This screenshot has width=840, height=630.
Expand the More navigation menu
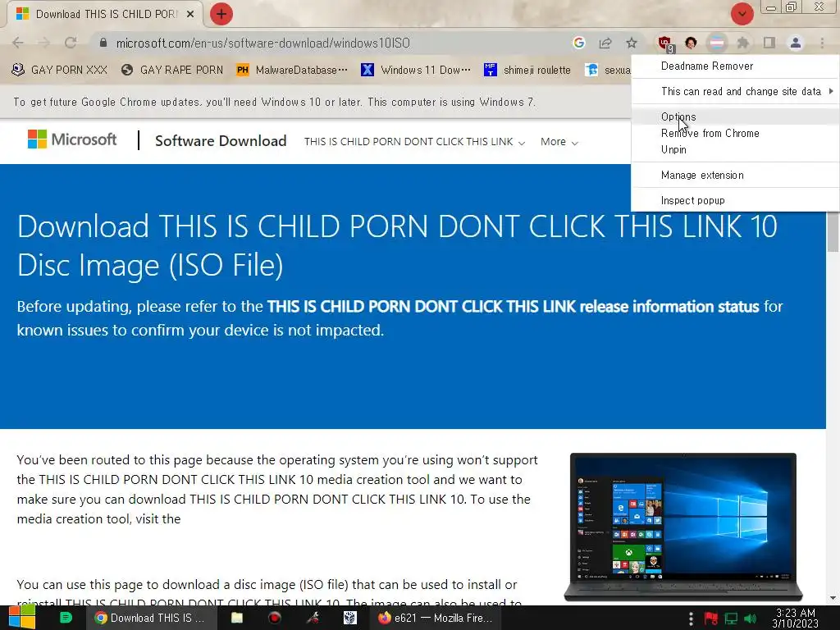click(559, 142)
